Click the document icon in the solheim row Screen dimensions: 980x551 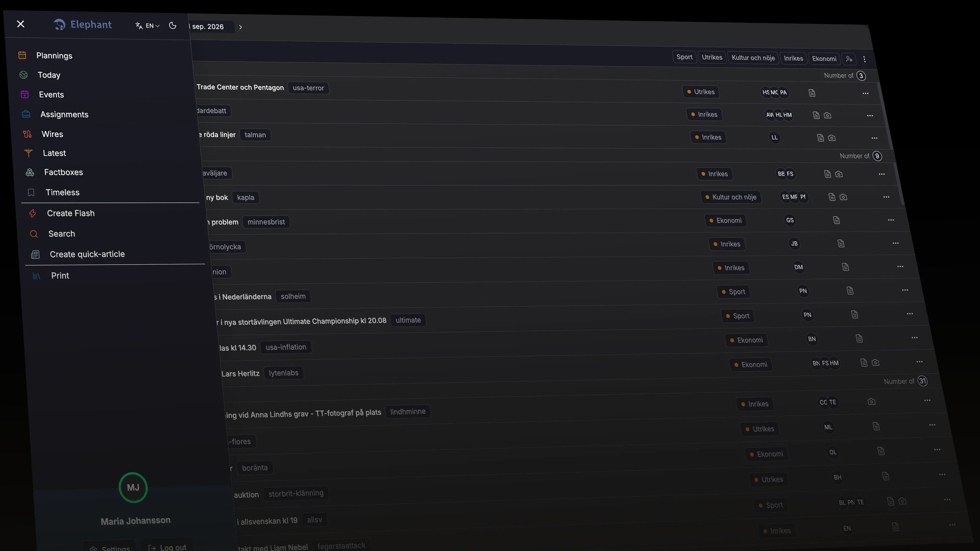coord(850,291)
